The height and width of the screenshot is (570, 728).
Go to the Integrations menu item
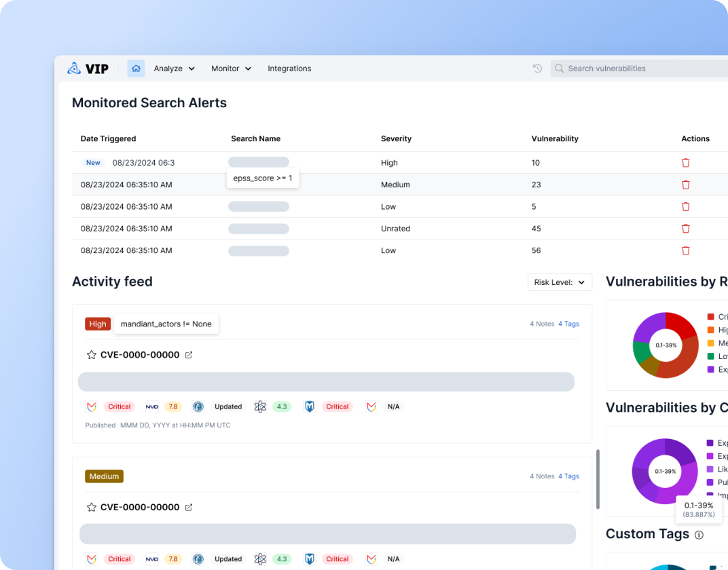289,68
